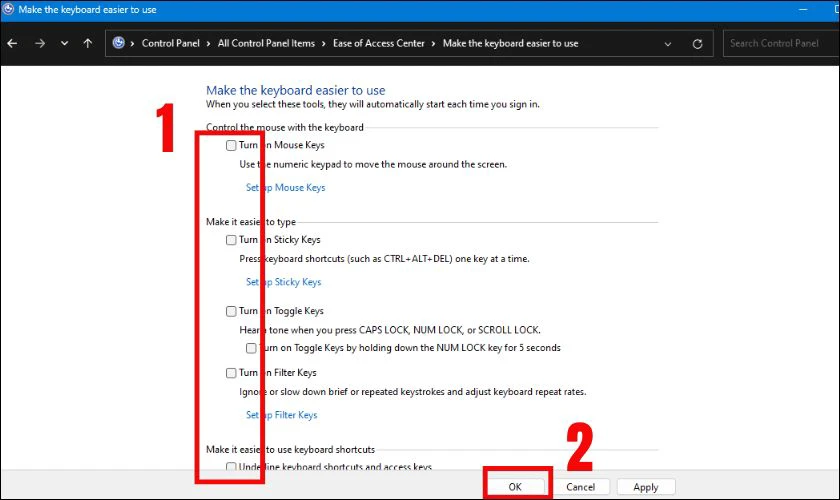Enable Turn on Filter Keys checkbox
840x500 pixels.
click(x=231, y=373)
